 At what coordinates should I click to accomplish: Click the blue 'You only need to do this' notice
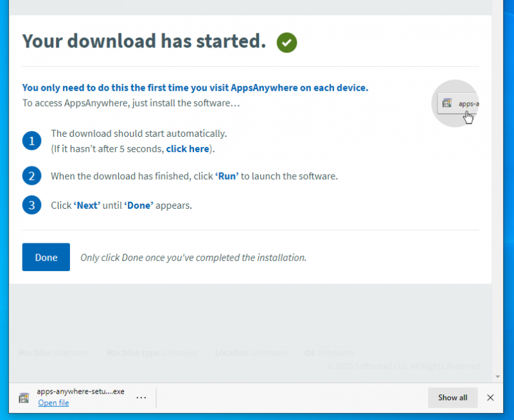tap(195, 88)
